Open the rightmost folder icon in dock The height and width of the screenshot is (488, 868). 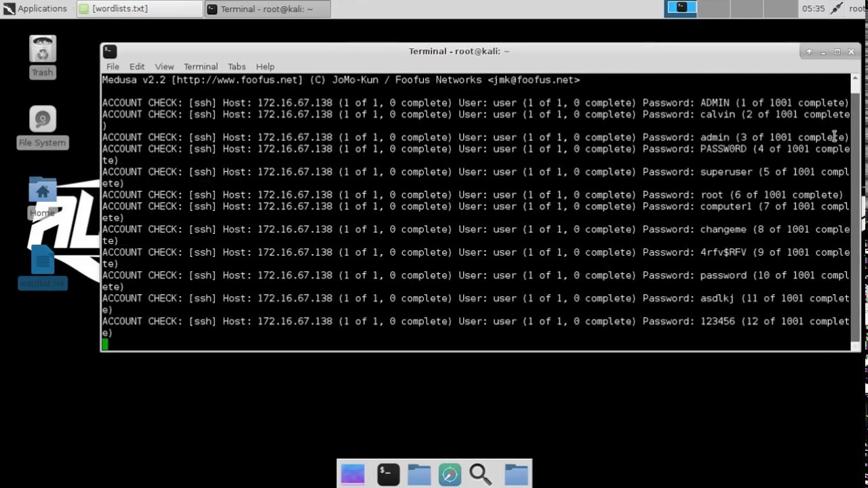click(x=516, y=474)
